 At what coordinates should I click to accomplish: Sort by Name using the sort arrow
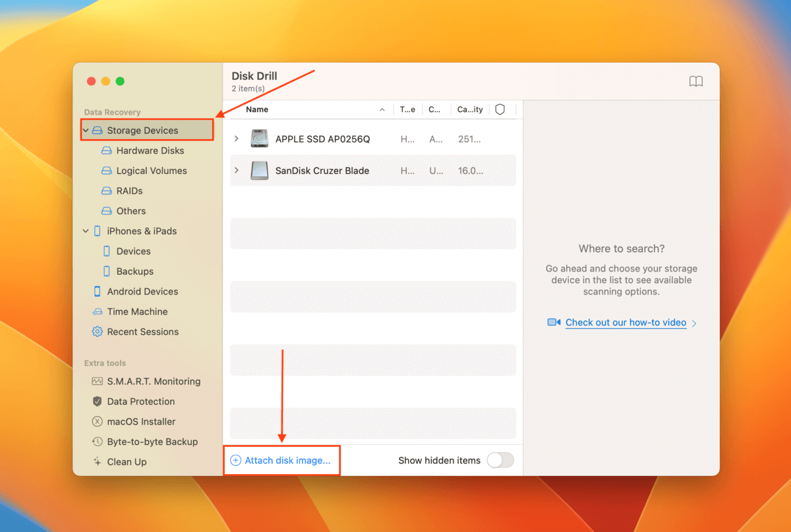click(382, 109)
